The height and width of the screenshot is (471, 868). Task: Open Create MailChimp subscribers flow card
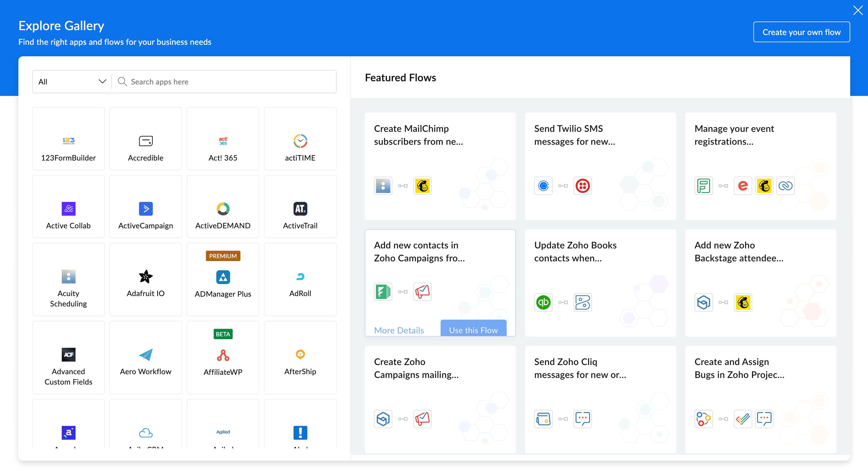(x=440, y=166)
